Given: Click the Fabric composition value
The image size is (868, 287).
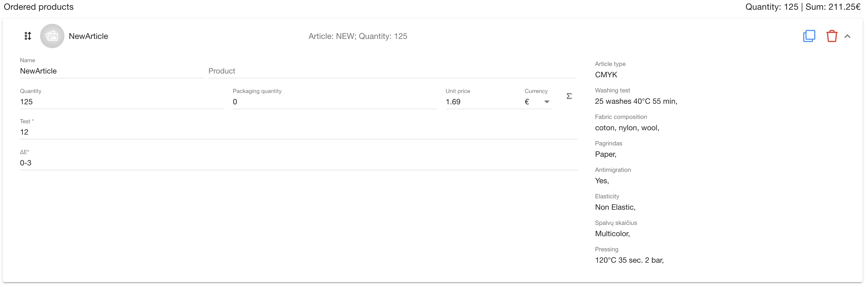Looking at the screenshot, I should (627, 128).
